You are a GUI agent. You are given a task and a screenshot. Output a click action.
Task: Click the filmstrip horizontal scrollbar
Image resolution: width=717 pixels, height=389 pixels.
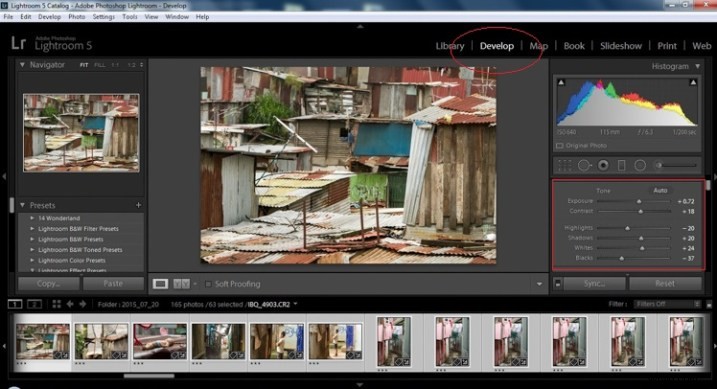click(149, 376)
